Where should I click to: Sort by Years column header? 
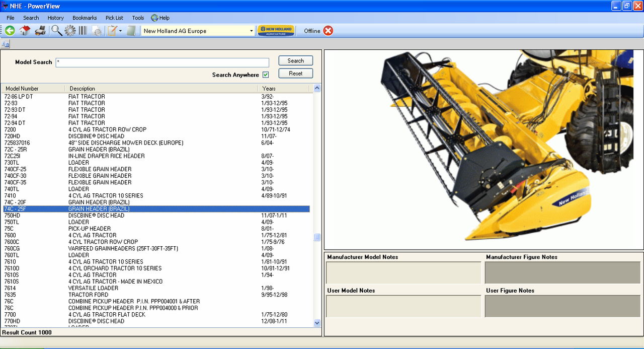(284, 89)
